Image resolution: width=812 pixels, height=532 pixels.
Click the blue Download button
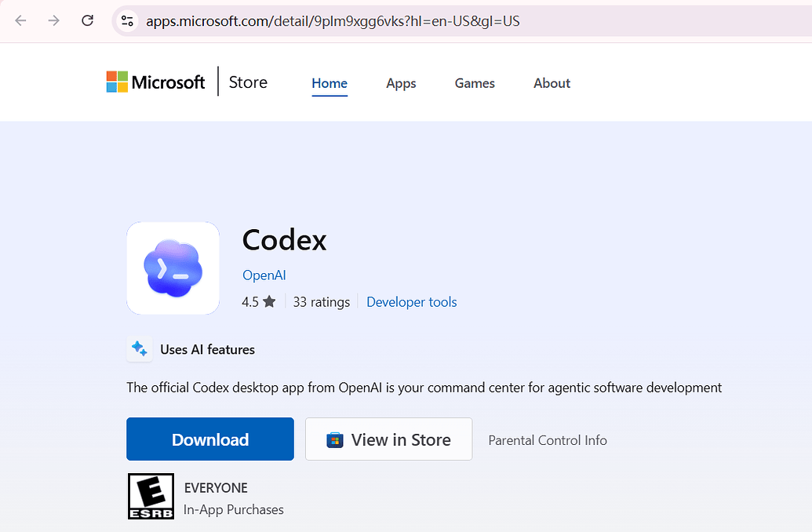(210, 439)
